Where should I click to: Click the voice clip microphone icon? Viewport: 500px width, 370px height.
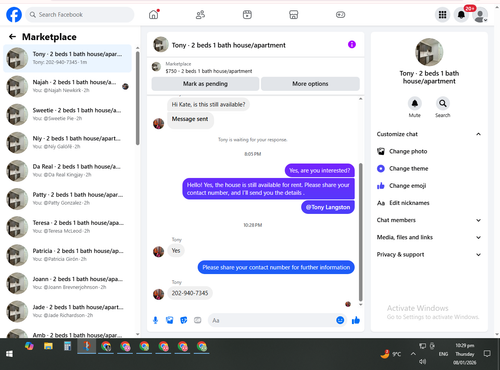(155, 320)
